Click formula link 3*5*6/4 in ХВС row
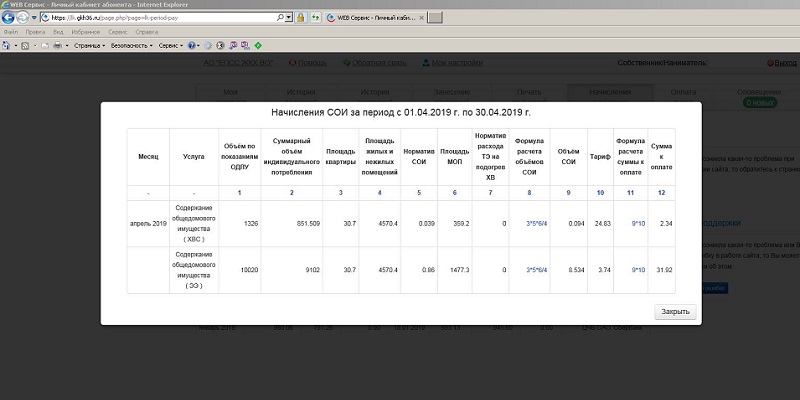This screenshot has width=800, height=400. [537, 223]
